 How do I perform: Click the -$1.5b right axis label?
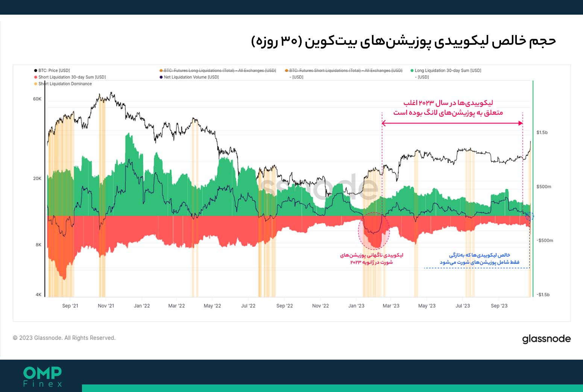pyautogui.click(x=543, y=295)
